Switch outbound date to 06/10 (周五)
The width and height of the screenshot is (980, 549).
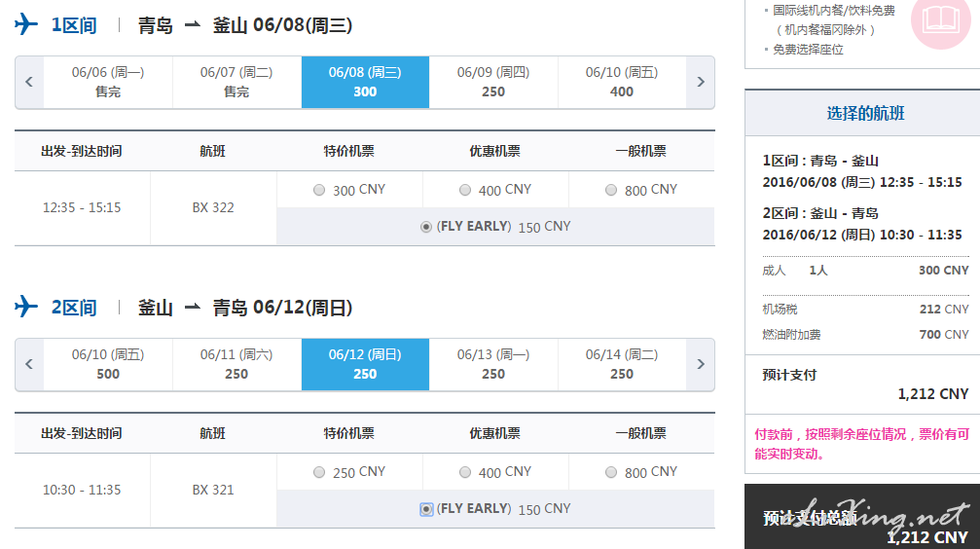tap(622, 82)
